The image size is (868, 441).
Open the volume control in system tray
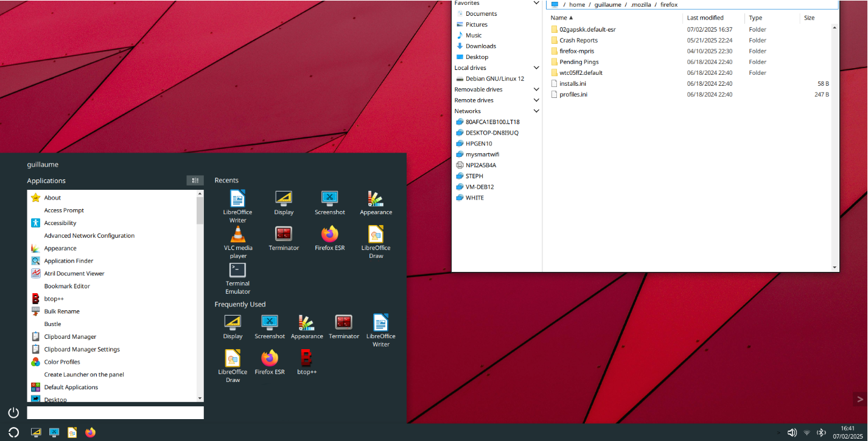(x=791, y=432)
